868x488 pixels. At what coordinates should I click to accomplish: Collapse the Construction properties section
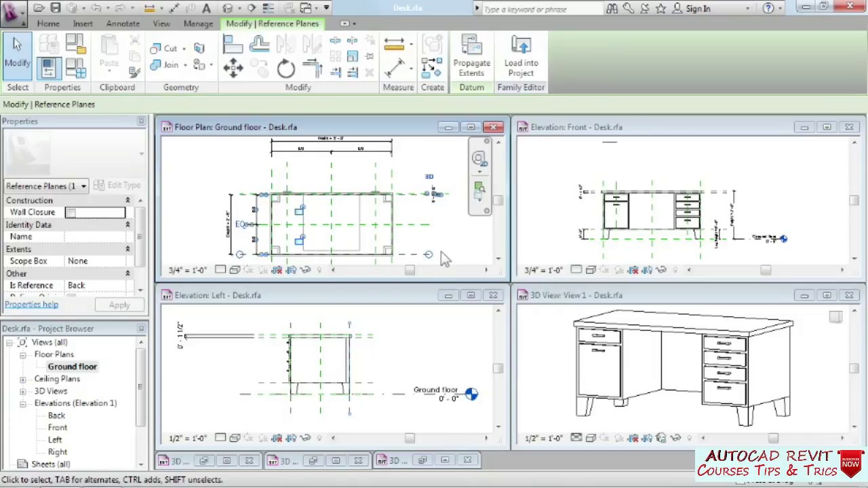(x=127, y=201)
